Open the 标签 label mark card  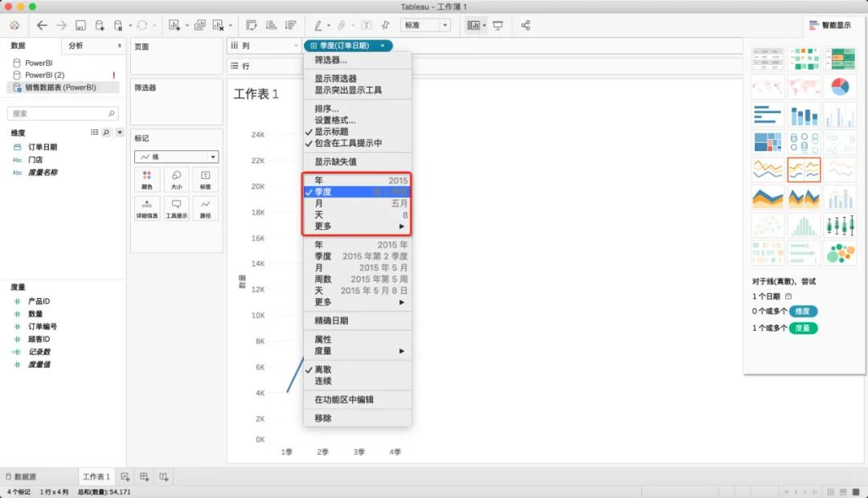coord(206,179)
